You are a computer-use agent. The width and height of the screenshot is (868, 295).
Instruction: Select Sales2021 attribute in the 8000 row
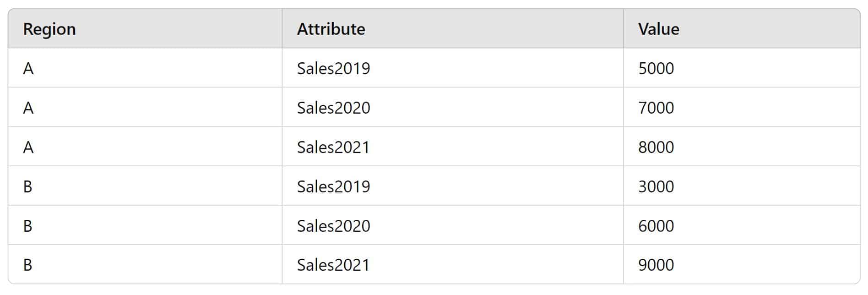click(x=453, y=147)
